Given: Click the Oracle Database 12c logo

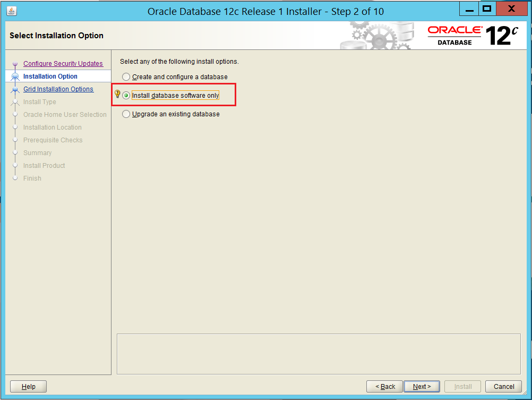Looking at the screenshot, I should [x=473, y=35].
